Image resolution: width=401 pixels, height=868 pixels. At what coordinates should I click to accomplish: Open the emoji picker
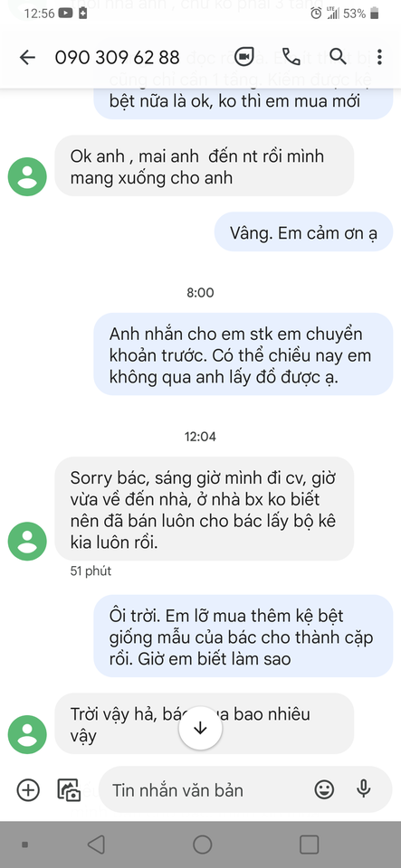pyautogui.click(x=324, y=789)
